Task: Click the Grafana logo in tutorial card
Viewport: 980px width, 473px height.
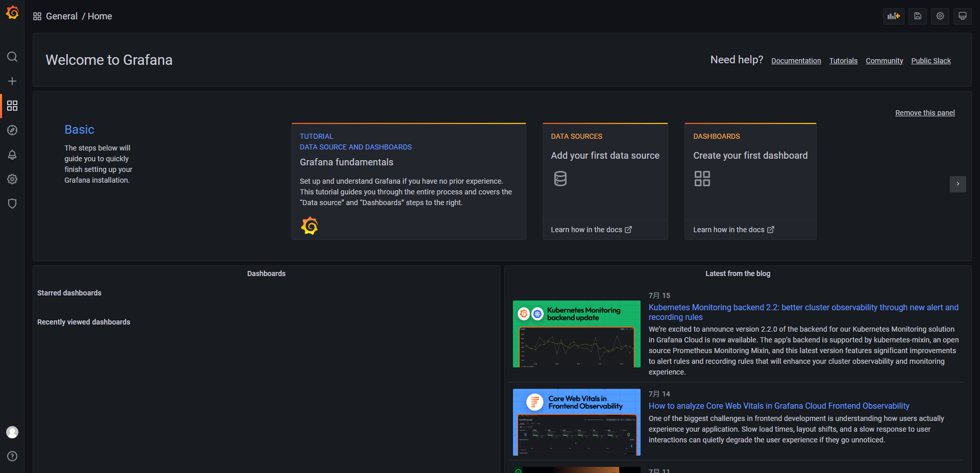Action: point(309,226)
